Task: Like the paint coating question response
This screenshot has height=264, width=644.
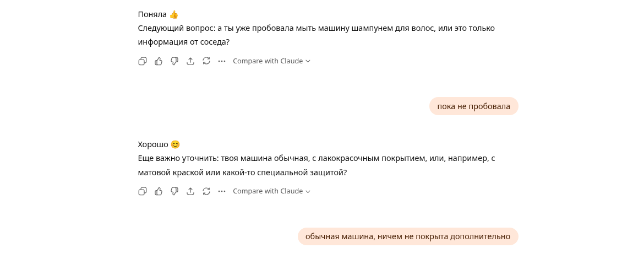Action: 159,191
